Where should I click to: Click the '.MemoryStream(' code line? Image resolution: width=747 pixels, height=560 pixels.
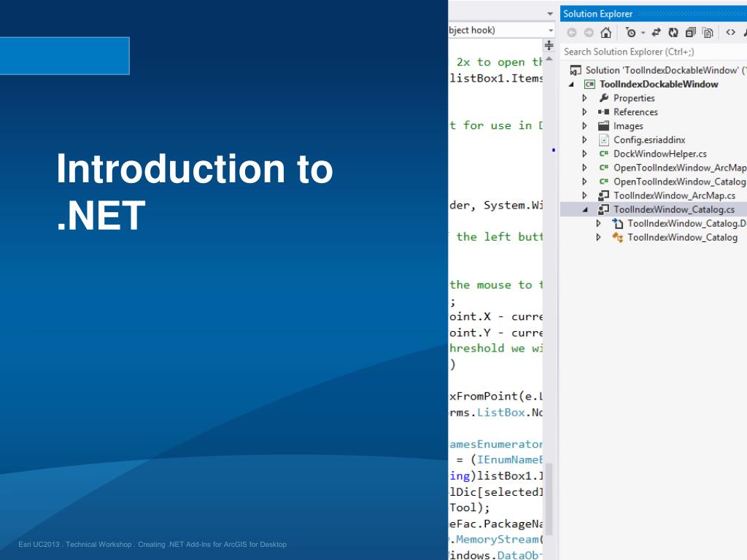point(495,540)
